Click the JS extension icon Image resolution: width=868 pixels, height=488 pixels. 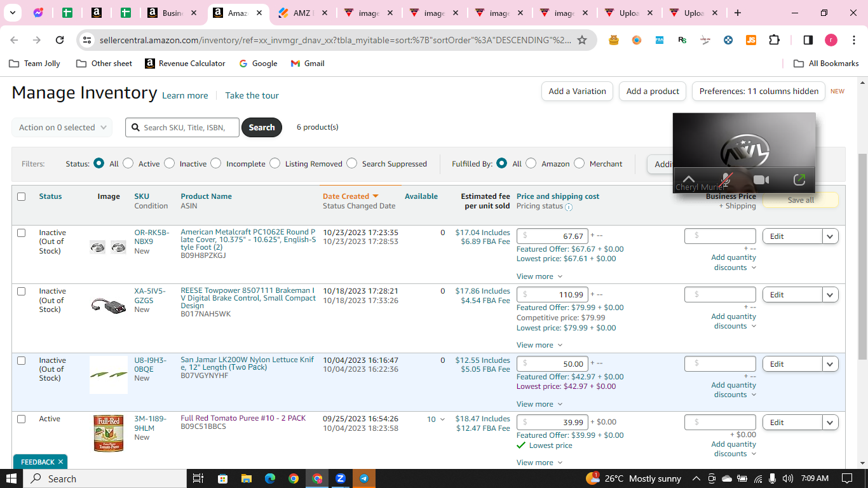coord(751,40)
